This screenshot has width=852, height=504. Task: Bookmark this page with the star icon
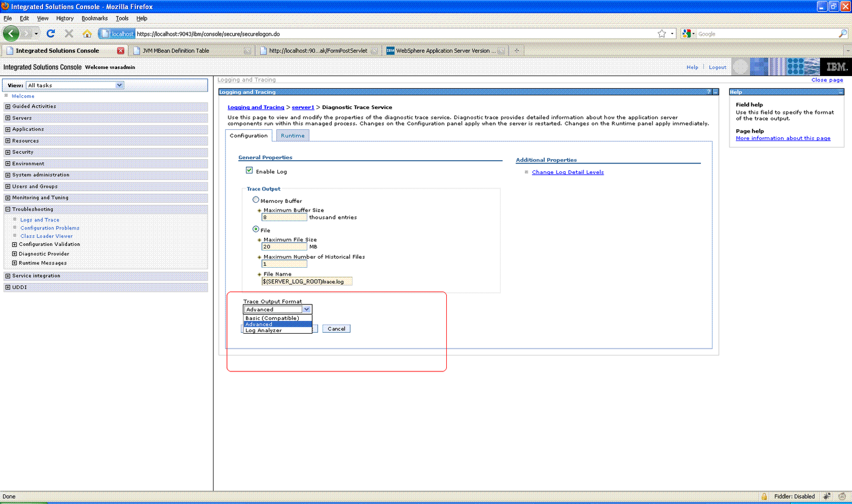[x=662, y=34]
